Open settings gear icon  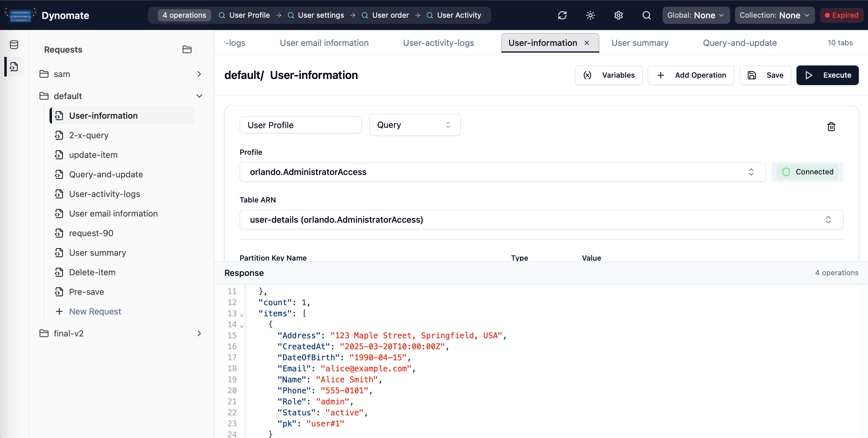618,15
